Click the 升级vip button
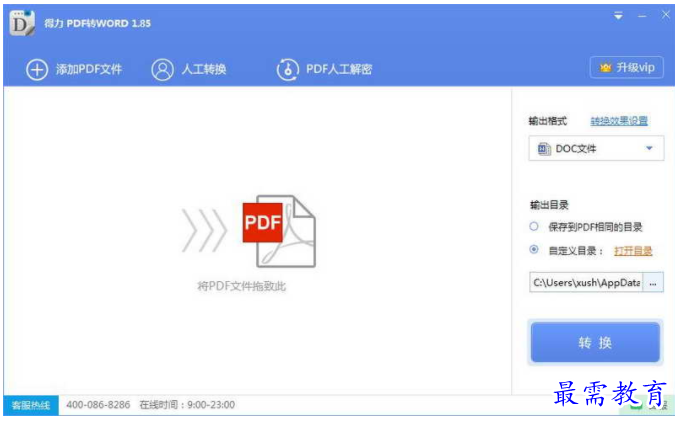This screenshot has width=675, height=425. [x=626, y=68]
